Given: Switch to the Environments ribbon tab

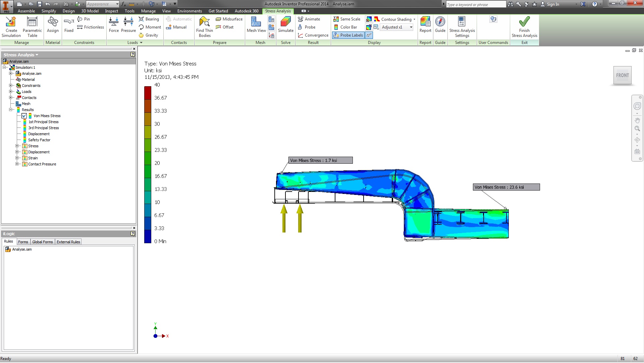Looking at the screenshot, I should (189, 11).
